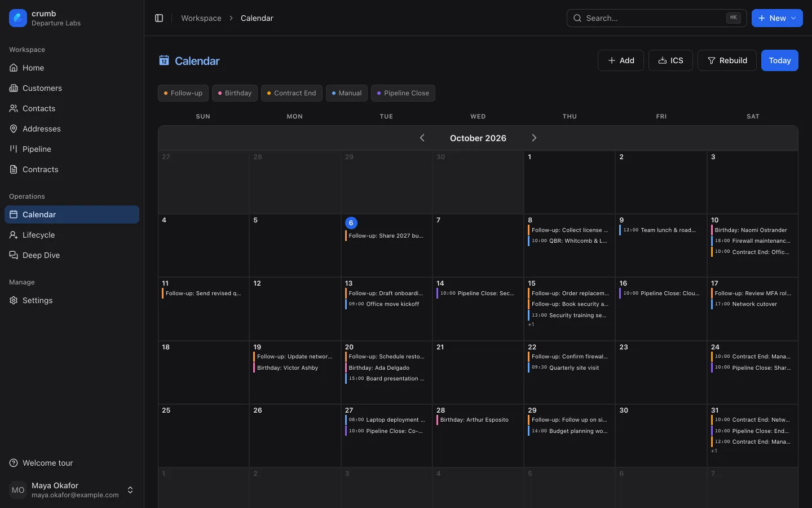
Task: Click Workspace in the breadcrumb
Action: coord(201,18)
